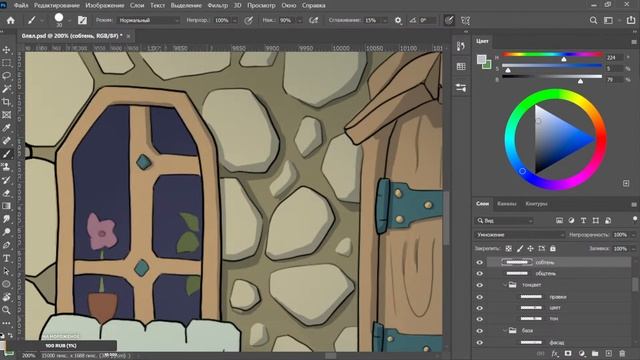The image size is (640, 360).
Task: Select the Brush tool in the tools panel
Action: click(x=7, y=154)
